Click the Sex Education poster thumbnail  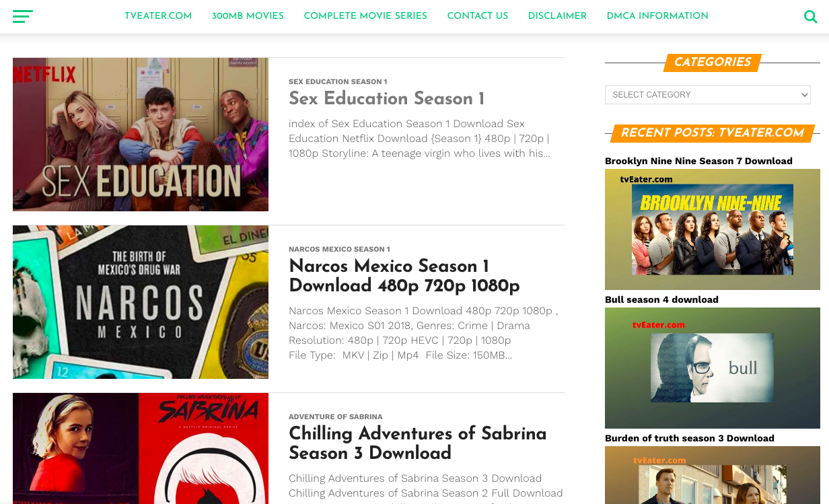[x=141, y=135]
